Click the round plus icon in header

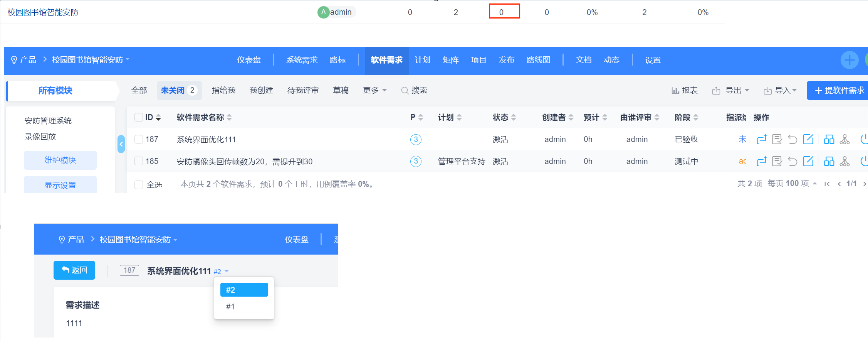coord(849,60)
